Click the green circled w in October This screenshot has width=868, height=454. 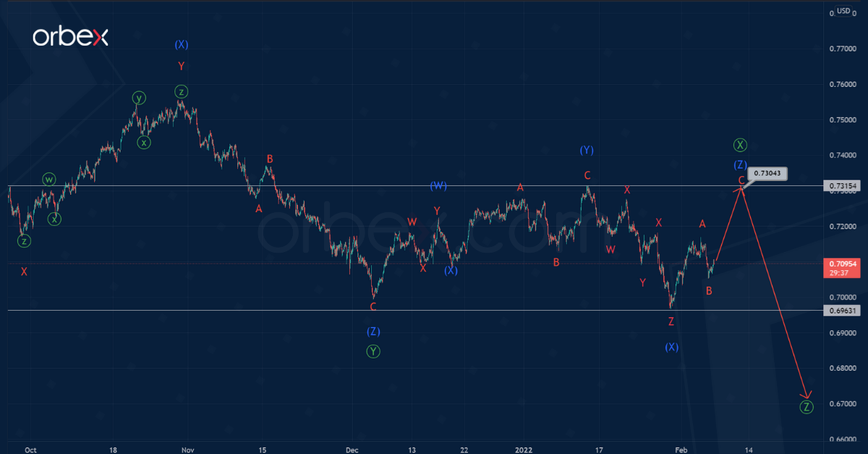48,179
